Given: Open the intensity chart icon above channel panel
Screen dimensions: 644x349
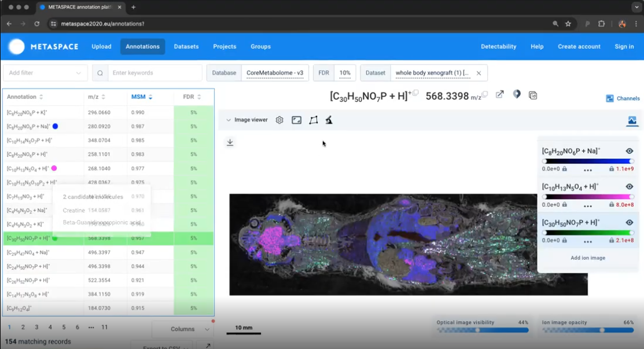Looking at the screenshot, I should tap(632, 121).
